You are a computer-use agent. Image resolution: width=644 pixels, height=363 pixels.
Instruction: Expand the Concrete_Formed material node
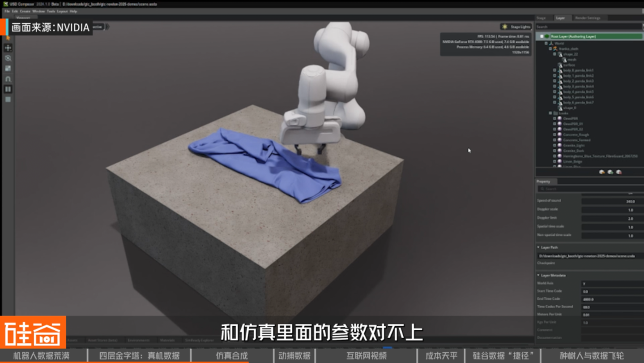[x=555, y=140]
